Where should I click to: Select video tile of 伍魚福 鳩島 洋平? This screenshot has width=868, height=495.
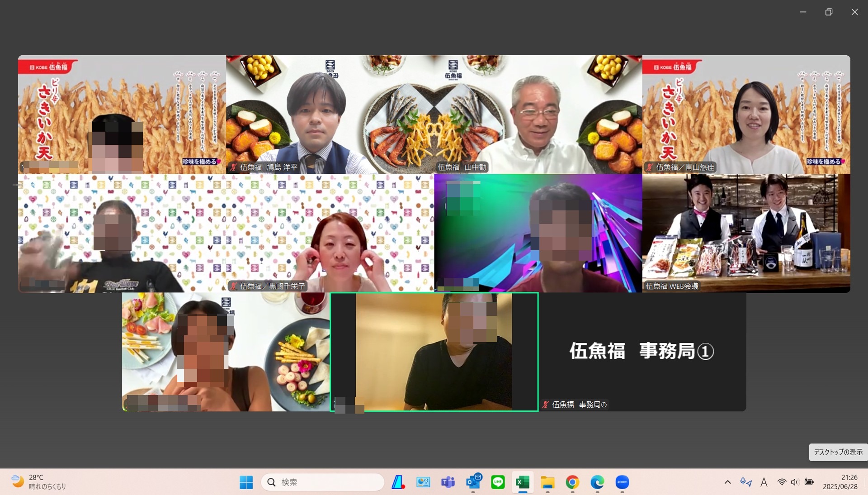click(330, 114)
